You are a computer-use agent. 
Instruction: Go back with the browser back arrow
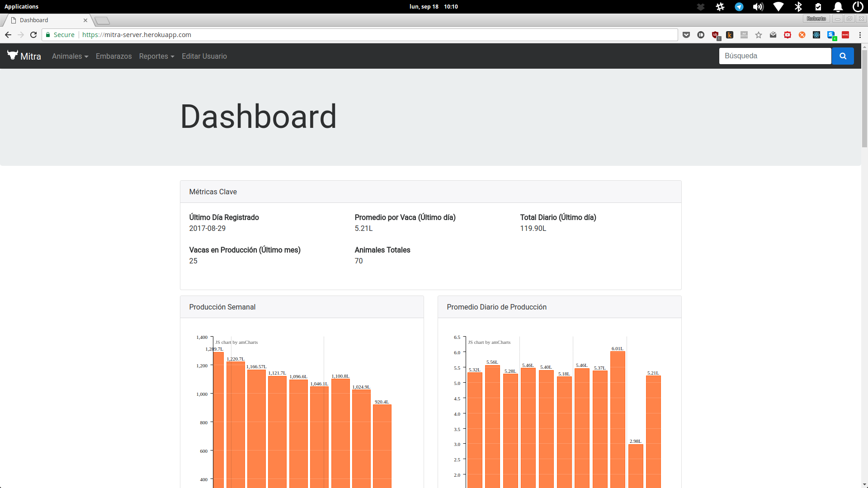click(8, 35)
